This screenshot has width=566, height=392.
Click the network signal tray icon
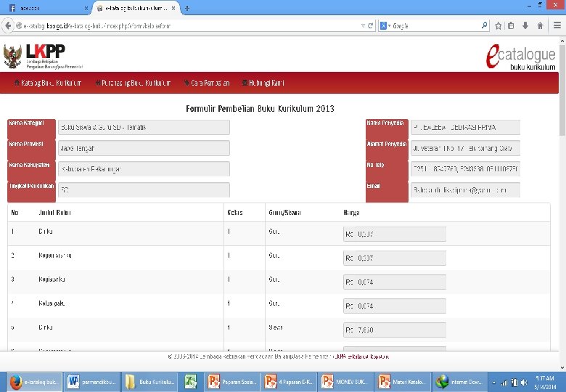[x=504, y=383]
